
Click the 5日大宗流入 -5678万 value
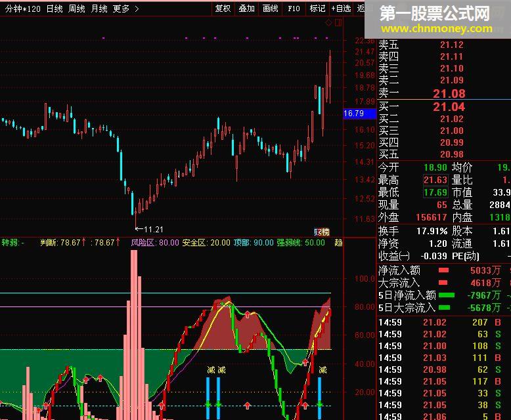483,307
